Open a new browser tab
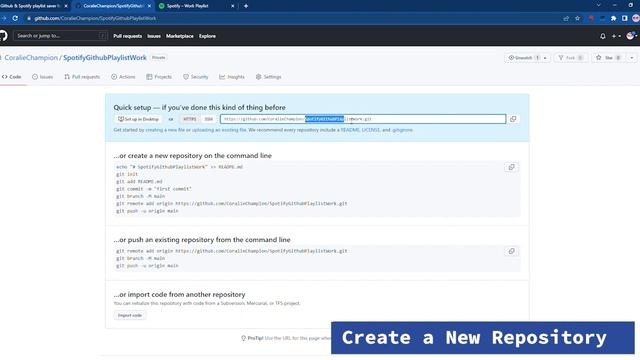 tap(246, 6)
